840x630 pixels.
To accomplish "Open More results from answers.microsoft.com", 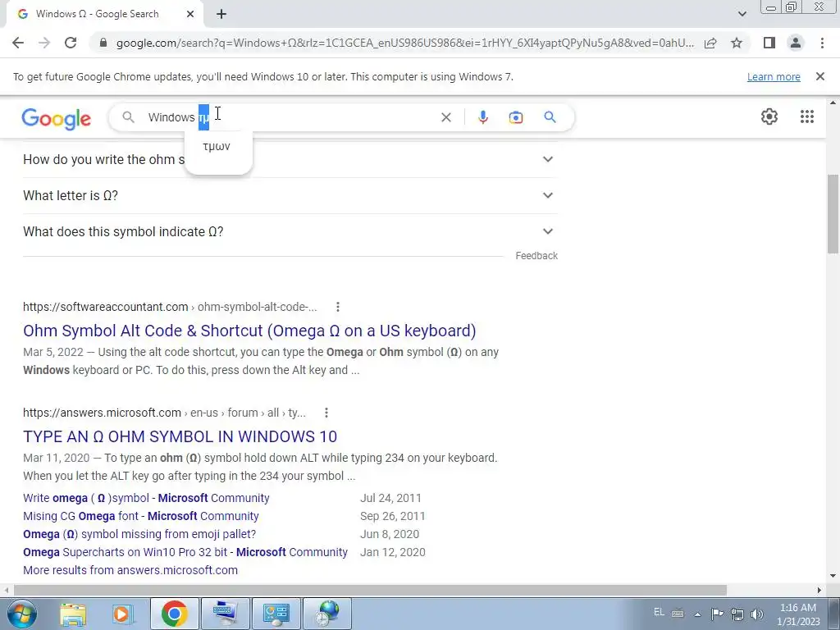I will tap(130, 571).
